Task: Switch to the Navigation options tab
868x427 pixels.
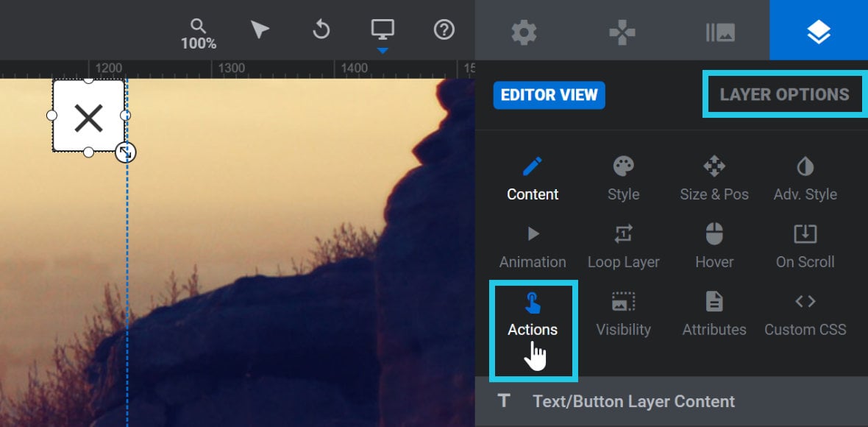Action: pyautogui.click(x=622, y=32)
